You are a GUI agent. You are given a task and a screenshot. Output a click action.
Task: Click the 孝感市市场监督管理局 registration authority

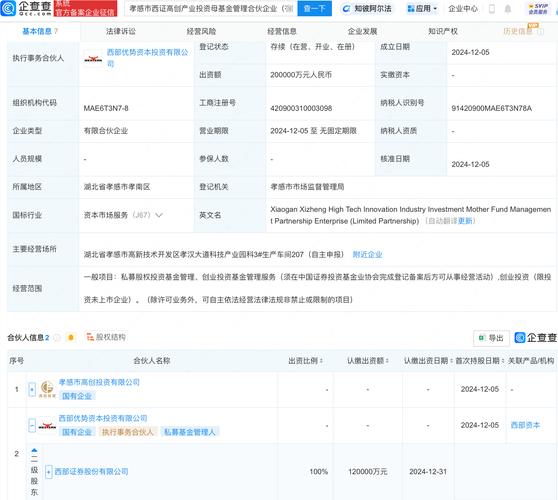coord(307,187)
